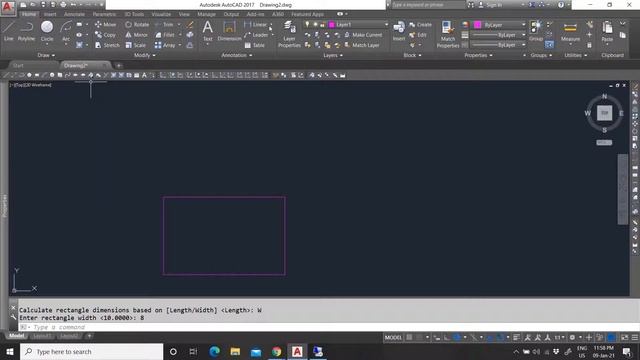Toggle snap mode in status bar

click(420, 338)
